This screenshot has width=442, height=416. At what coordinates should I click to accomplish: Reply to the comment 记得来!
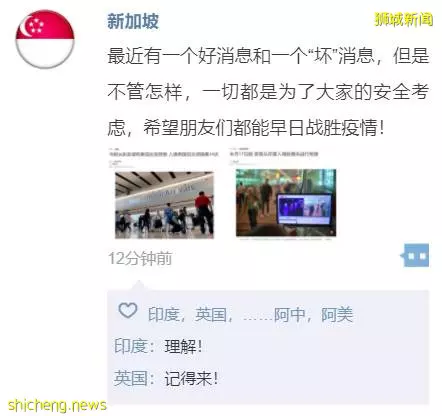(191, 378)
